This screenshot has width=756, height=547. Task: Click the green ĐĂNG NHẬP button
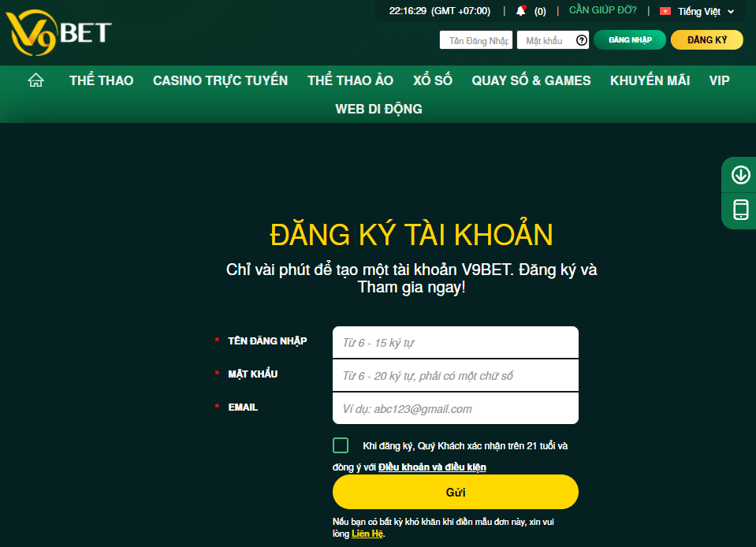[630, 40]
